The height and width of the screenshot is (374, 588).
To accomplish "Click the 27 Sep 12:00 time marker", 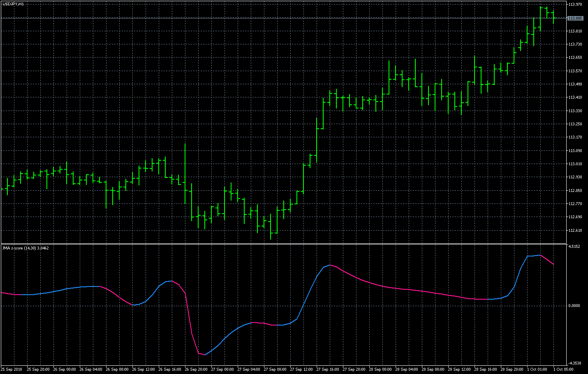I will 301,369.
